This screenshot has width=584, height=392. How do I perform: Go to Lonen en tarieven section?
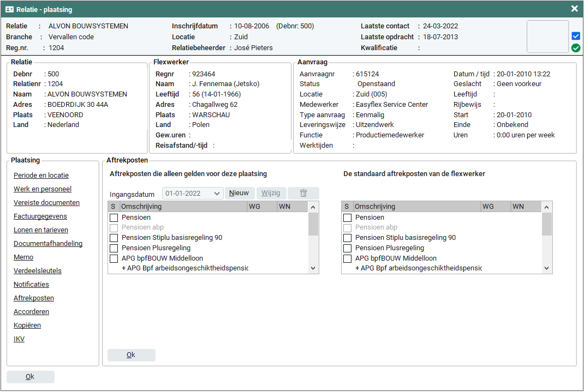(x=41, y=230)
